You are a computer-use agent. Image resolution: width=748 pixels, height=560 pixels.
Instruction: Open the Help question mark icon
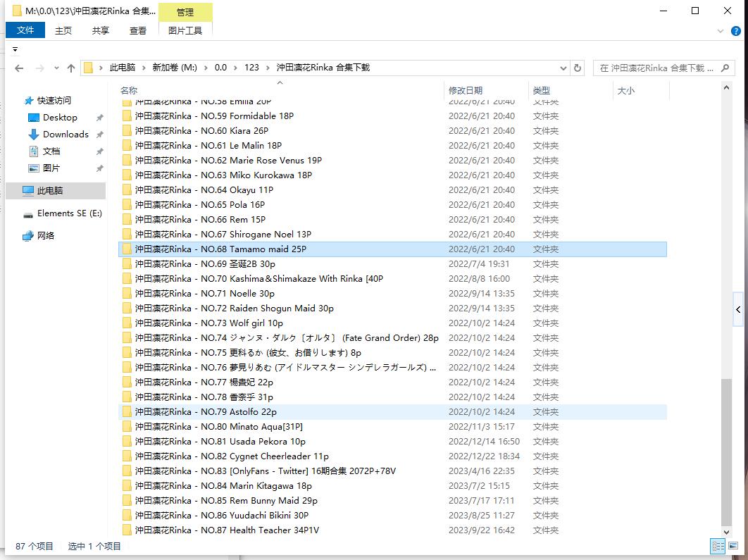736,31
